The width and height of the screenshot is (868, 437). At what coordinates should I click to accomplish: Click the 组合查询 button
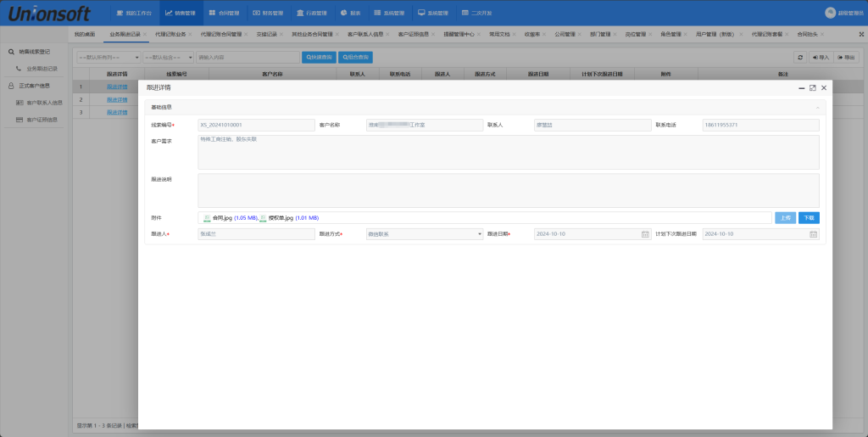pos(355,58)
